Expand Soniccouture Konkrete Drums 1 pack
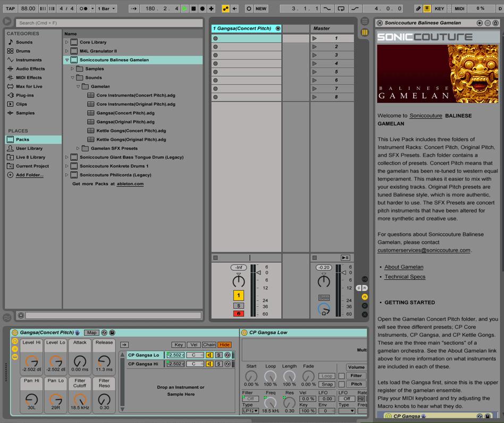 coord(66,166)
